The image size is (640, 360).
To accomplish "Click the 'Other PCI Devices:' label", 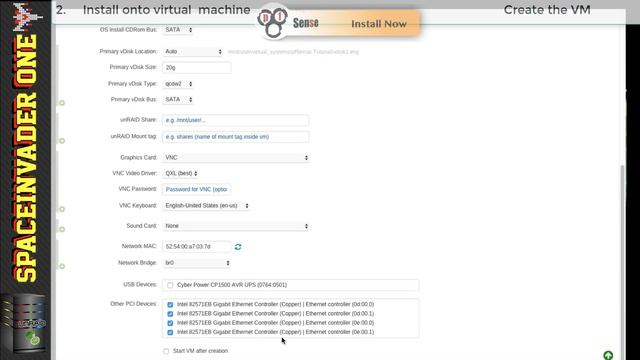I will coord(133,304).
